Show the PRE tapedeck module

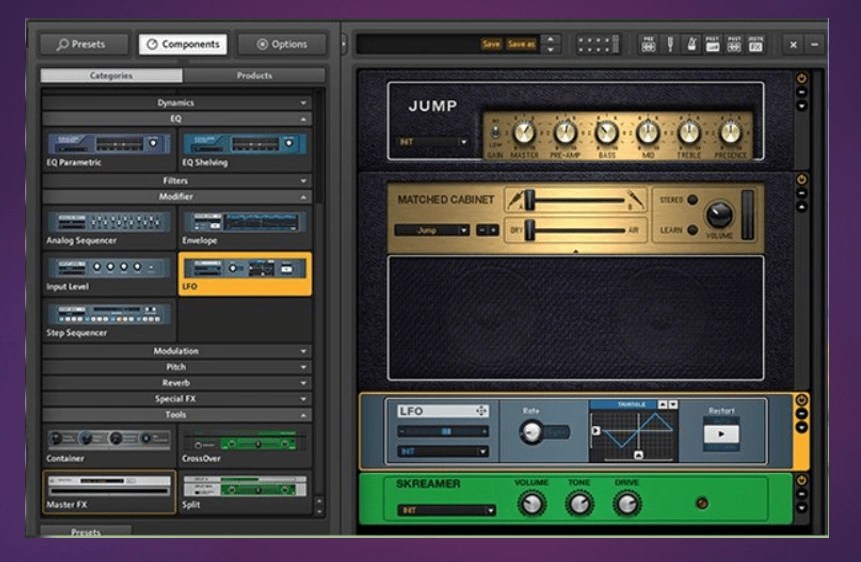click(x=648, y=44)
